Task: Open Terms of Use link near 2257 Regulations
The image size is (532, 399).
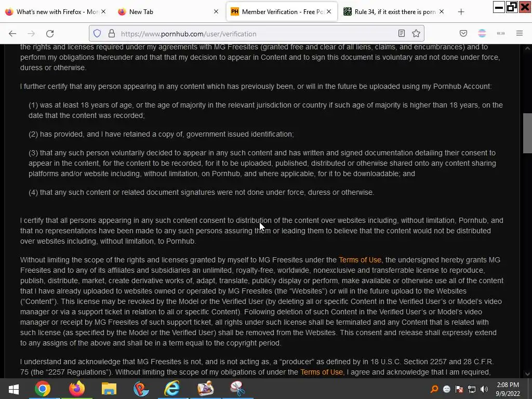Action: click(322, 372)
